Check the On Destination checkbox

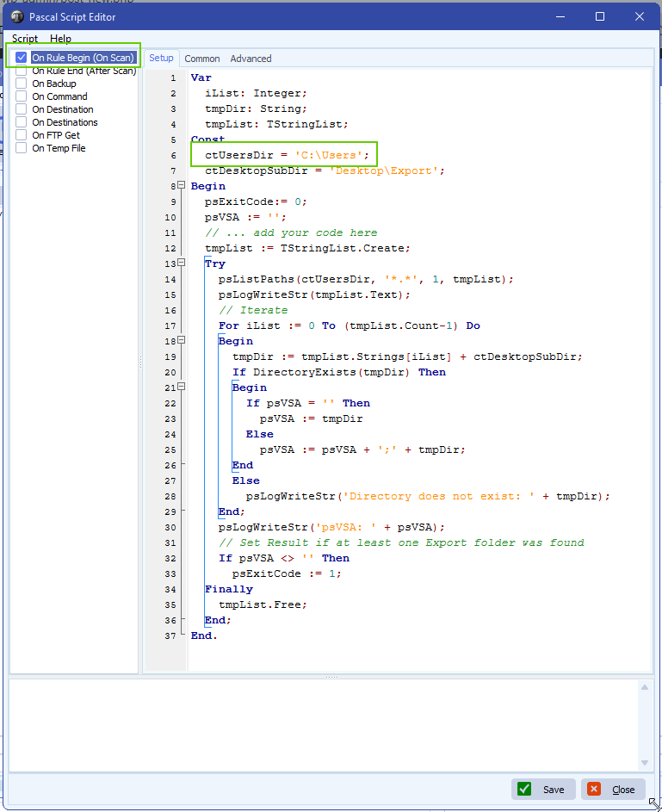pyautogui.click(x=22, y=109)
